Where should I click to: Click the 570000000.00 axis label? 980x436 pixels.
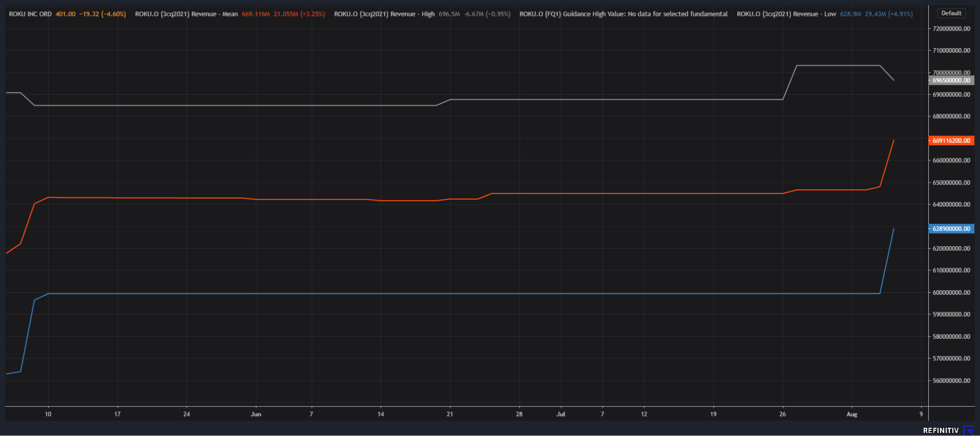click(x=951, y=359)
